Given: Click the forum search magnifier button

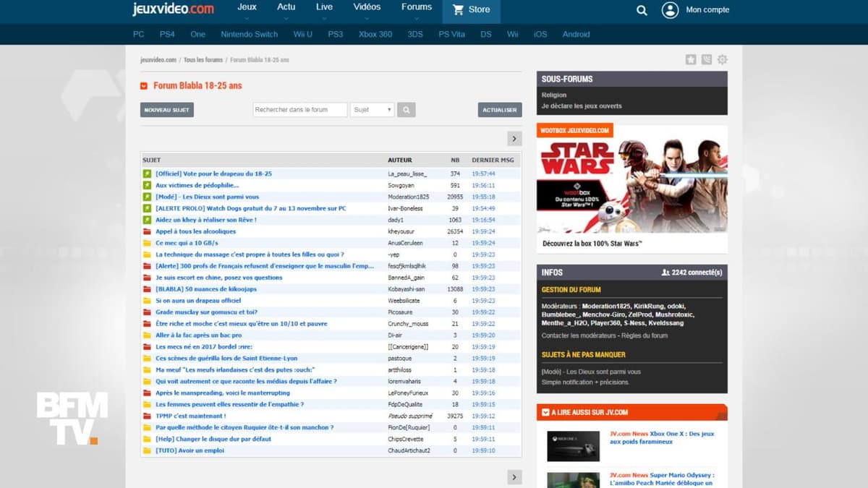Looking at the screenshot, I should point(406,110).
